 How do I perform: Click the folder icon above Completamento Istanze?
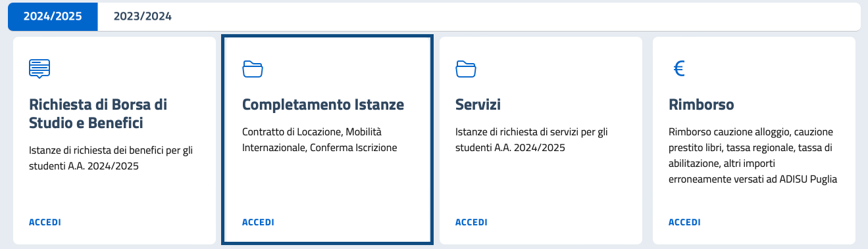tap(253, 68)
